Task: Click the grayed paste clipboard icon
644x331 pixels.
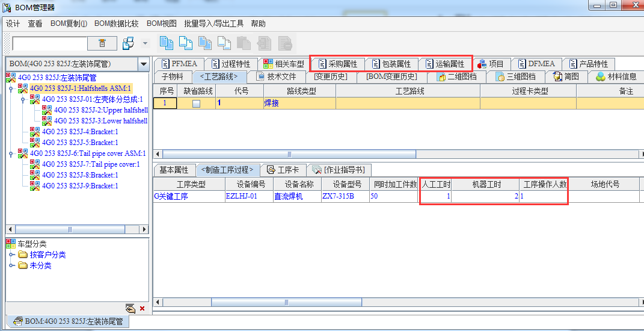Action: [x=244, y=43]
